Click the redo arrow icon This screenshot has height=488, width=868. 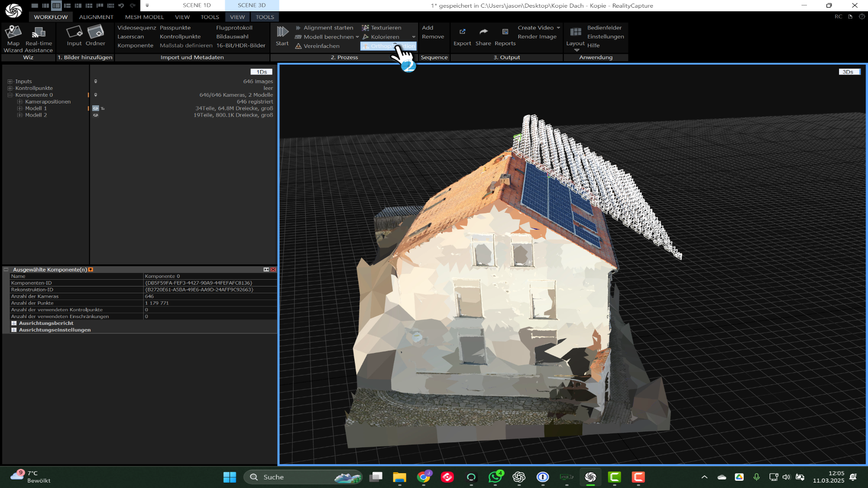click(x=132, y=5)
